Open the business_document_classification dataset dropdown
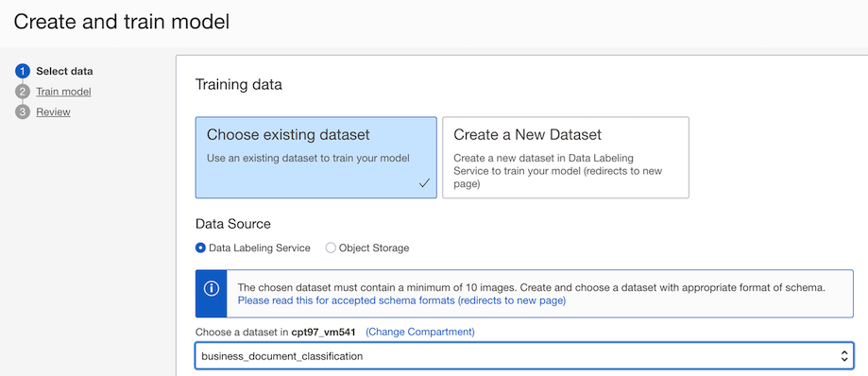This screenshot has height=376, width=868. coord(524,356)
